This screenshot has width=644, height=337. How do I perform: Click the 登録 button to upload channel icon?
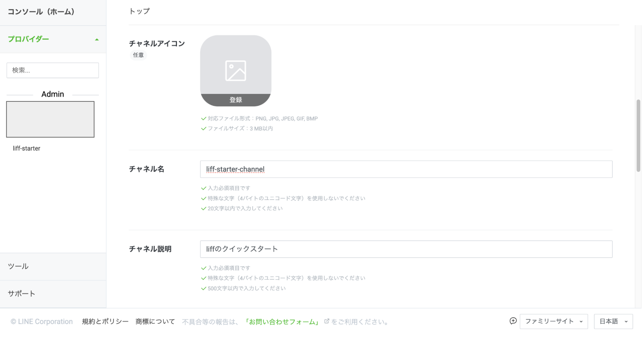pyautogui.click(x=235, y=100)
